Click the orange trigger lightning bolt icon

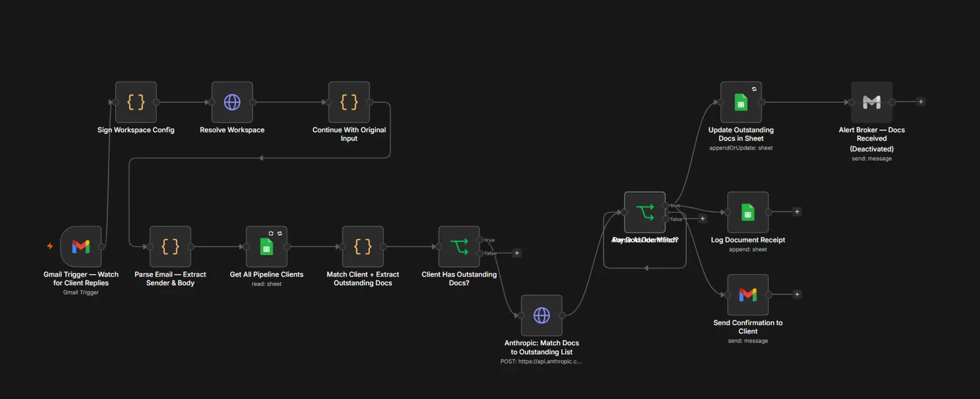50,246
